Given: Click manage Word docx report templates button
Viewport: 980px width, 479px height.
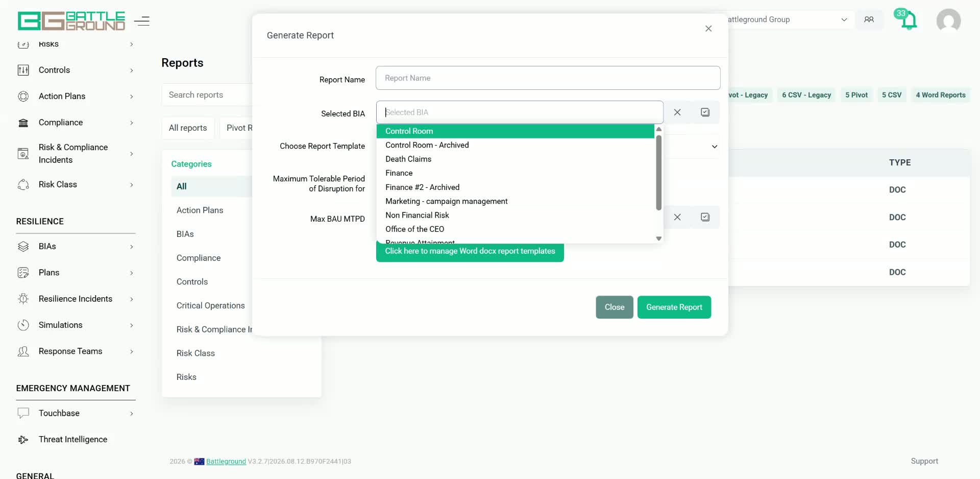Looking at the screenshot, I should [470, 251].
